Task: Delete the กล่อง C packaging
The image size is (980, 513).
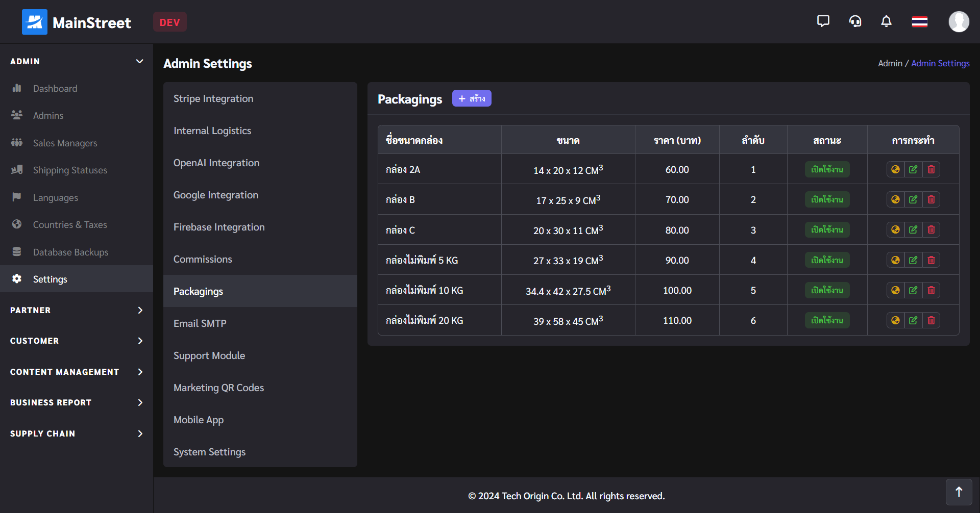Action: tap(931, 229)
